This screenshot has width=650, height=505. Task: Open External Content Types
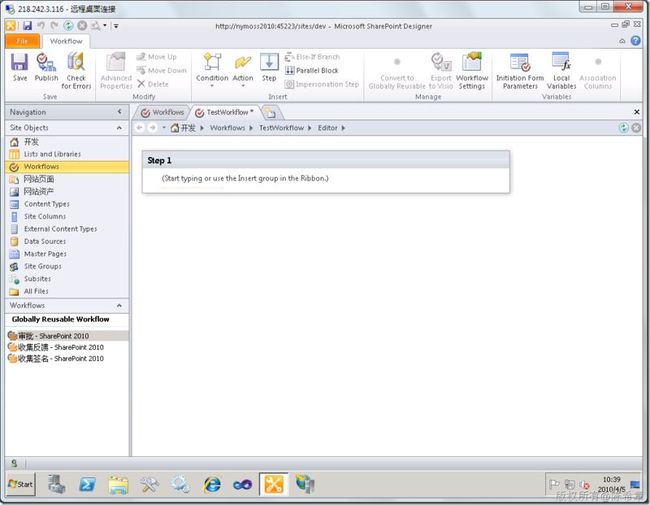tap(67, 229)
